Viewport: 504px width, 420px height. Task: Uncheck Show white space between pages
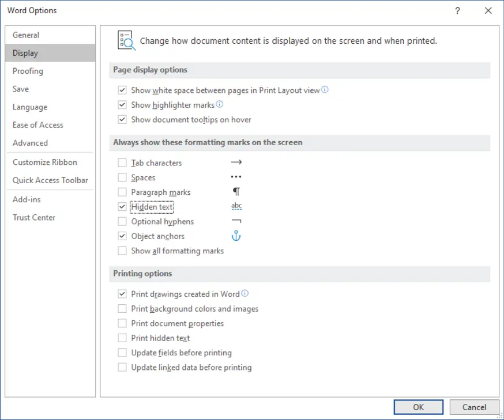(122, 90)
